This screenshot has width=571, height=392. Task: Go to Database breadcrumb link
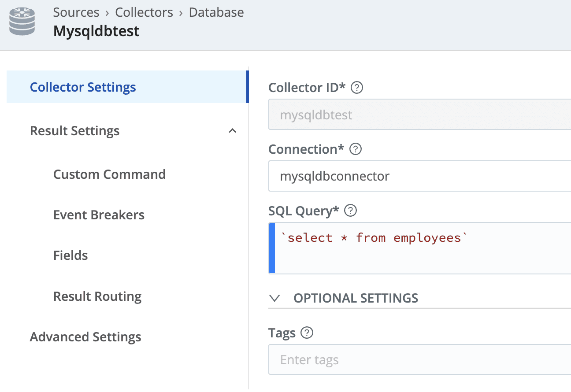216,12
